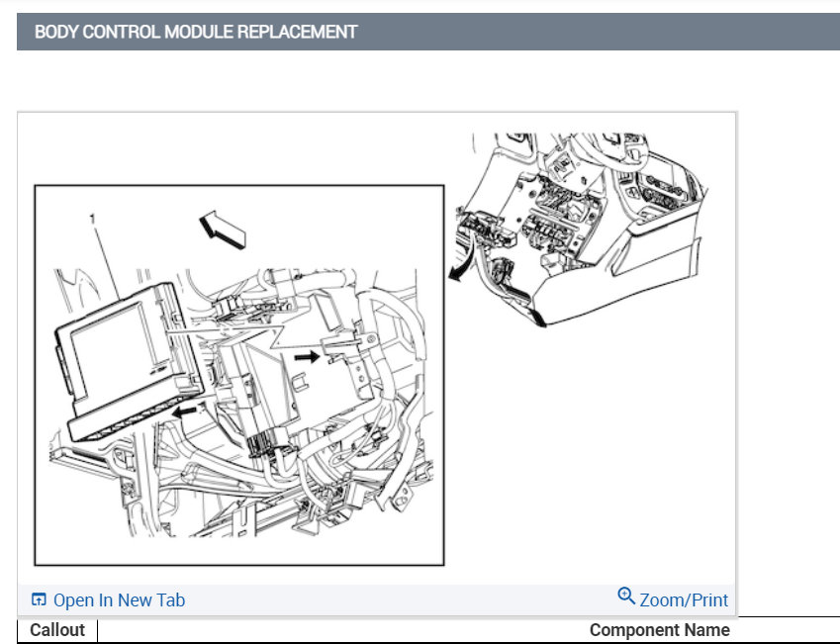Select the Callout column header
The width and height of the screenshot is (840, 644).
click(x=57, y=630)
